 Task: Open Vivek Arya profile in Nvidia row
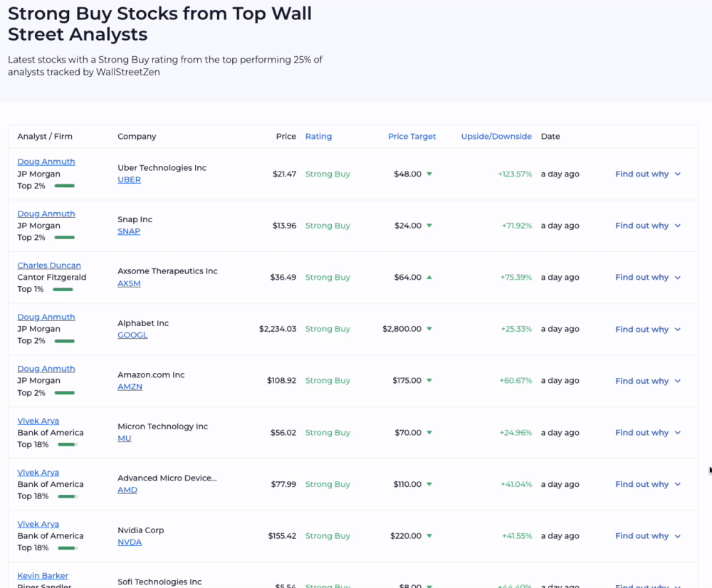point(38,524)
